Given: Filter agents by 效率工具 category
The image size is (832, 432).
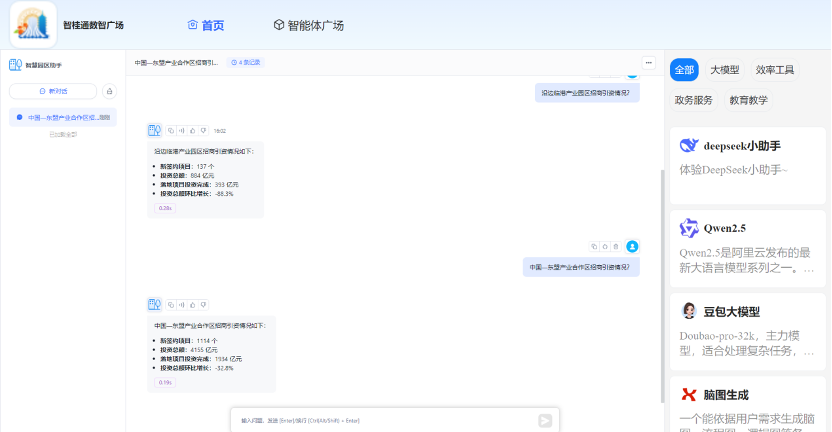Looking at the screenshot, I should pos(775,70).
